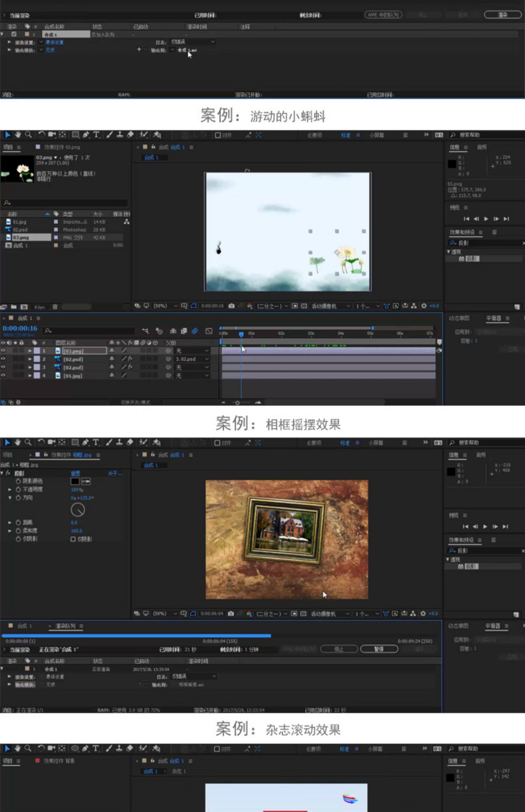The height and width of the screenshot is (812, 525).
Task: Select Clone Stamp tool in 相框摇摆效果 screenshot toolbar
Action: click(119, 442)
